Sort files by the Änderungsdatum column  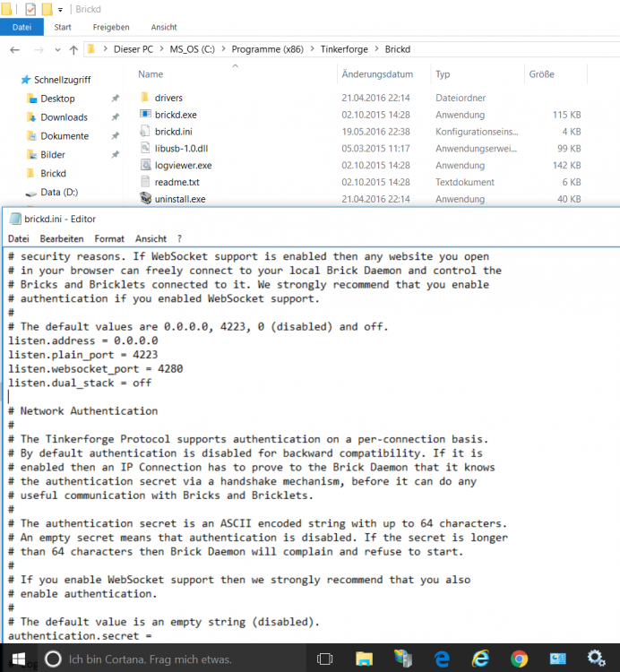377,74
